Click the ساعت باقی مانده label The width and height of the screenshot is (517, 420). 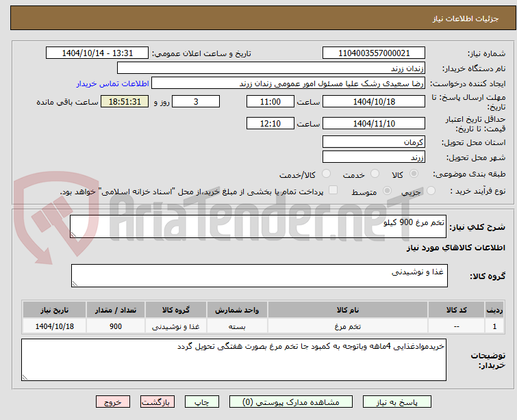[67, 102]
